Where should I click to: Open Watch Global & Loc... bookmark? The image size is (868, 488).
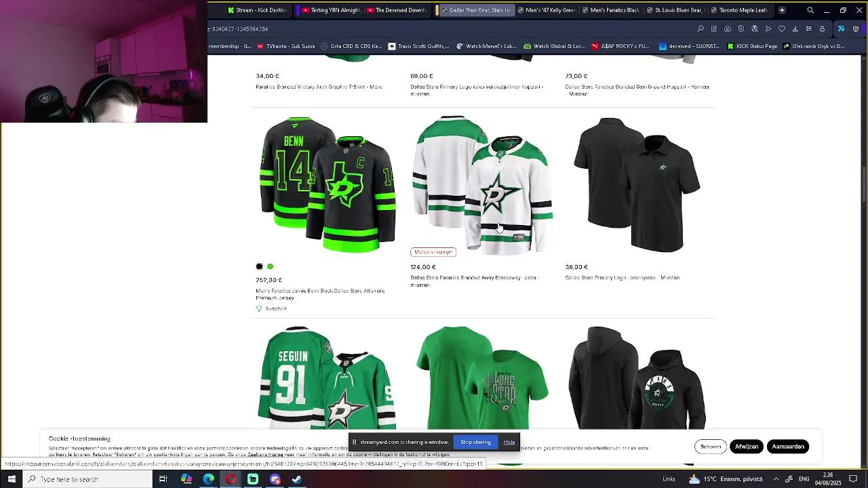554,46
